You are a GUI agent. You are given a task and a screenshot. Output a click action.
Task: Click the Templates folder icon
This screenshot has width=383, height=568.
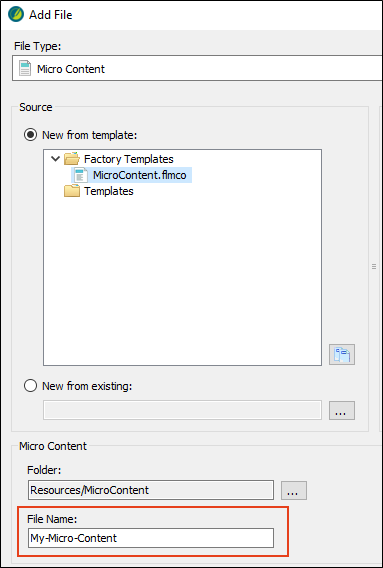72,191
